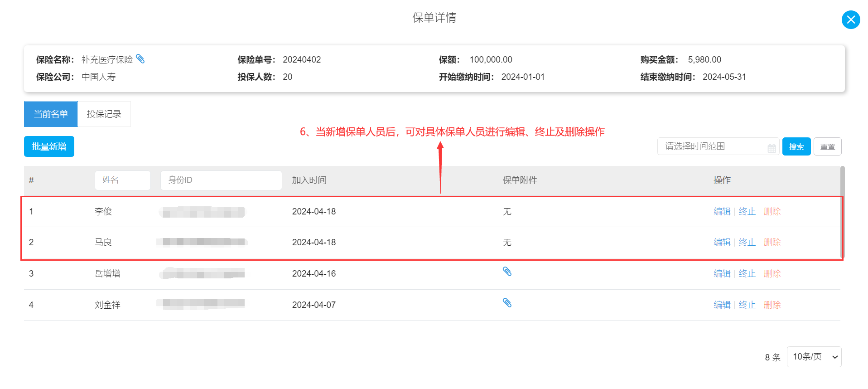Click the 搜索 button
The width and height of the screenshot is (868, 389).
[796, 146]
